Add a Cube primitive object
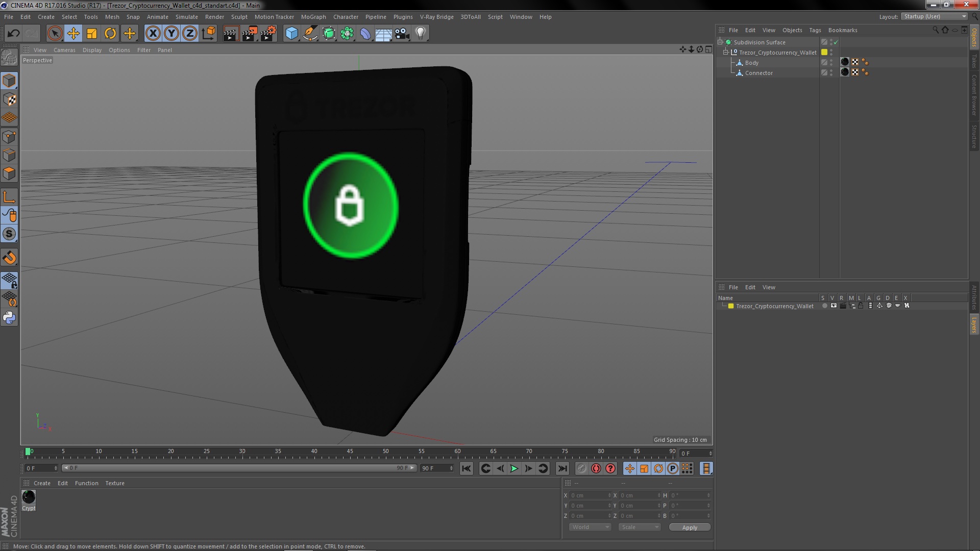Image resolution: width=980 pixels, height=551 pixels. [291, 34]
